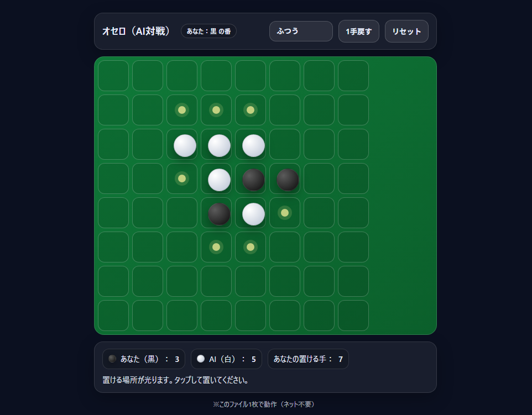This screenshot has width=532, height=415.
Task: Click the オセロ（AI対戦）title
Action: [x=138, y=31]
